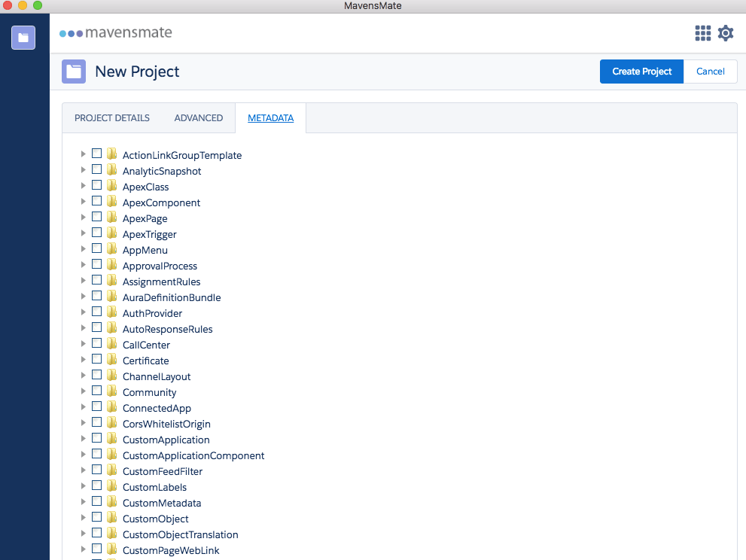The image size is (746, 560).
Task: Click ActionLinkGroupTemplate folder icon
Action: click(x=112, y=154)
